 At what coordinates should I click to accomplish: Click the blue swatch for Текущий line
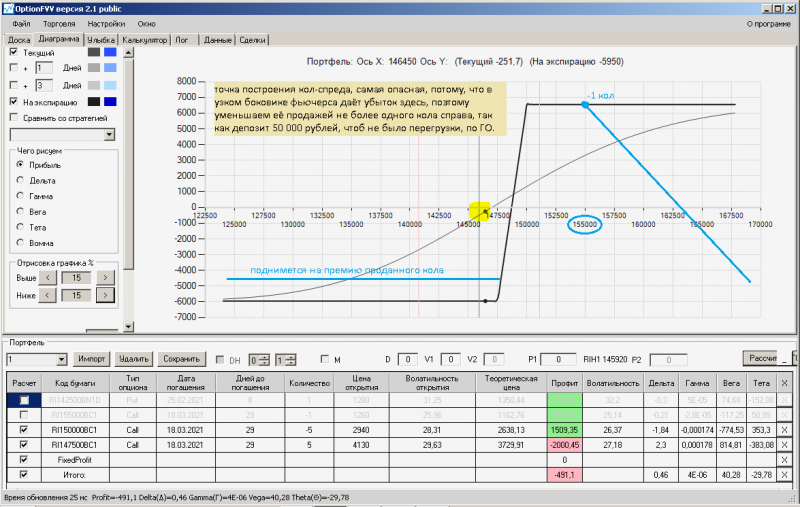click(110, 52)
